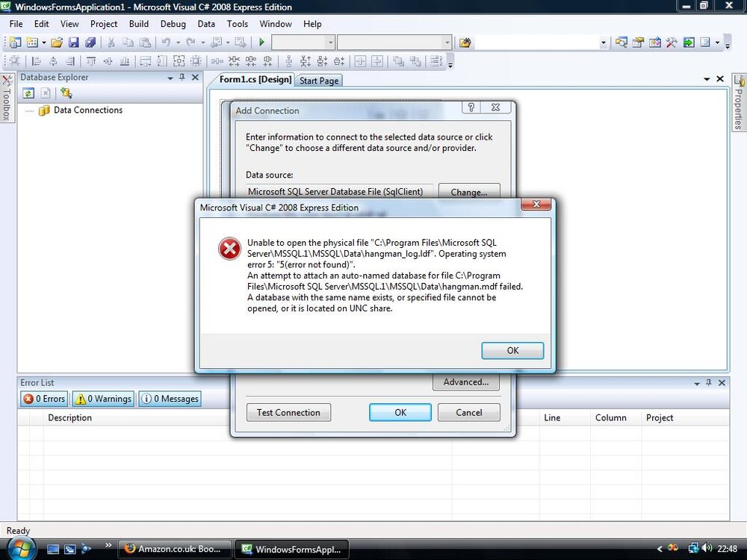
Task: Click the error dialog red X icon
Action: point(229,249)
